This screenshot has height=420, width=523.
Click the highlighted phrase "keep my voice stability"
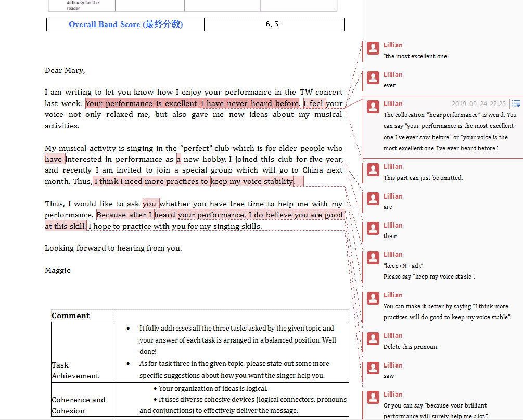coord(252,181)
